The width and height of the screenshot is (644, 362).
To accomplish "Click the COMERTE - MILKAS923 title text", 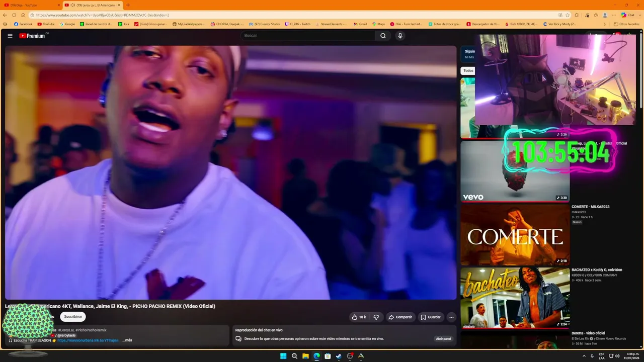I will coord(591,207).
